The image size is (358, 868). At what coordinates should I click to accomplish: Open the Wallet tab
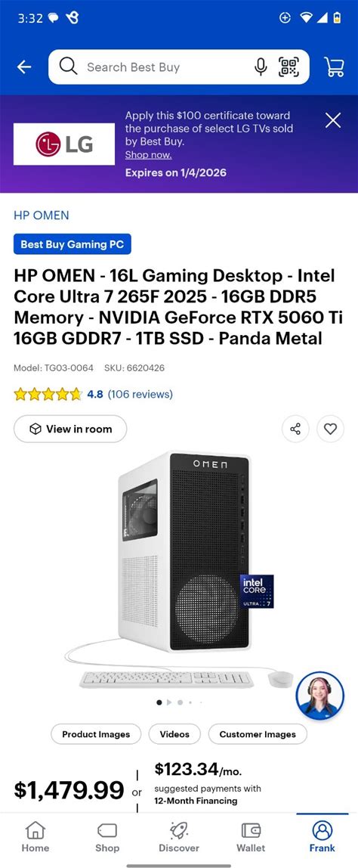(x=251, y=836)
